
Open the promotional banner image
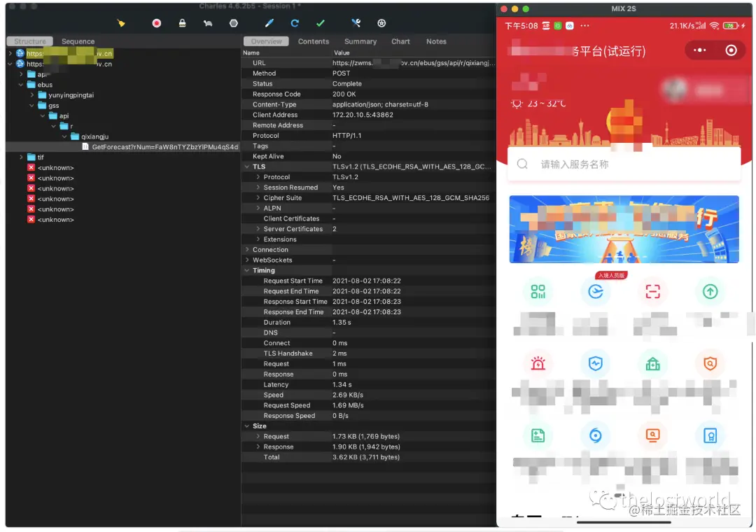click(624, 229)
